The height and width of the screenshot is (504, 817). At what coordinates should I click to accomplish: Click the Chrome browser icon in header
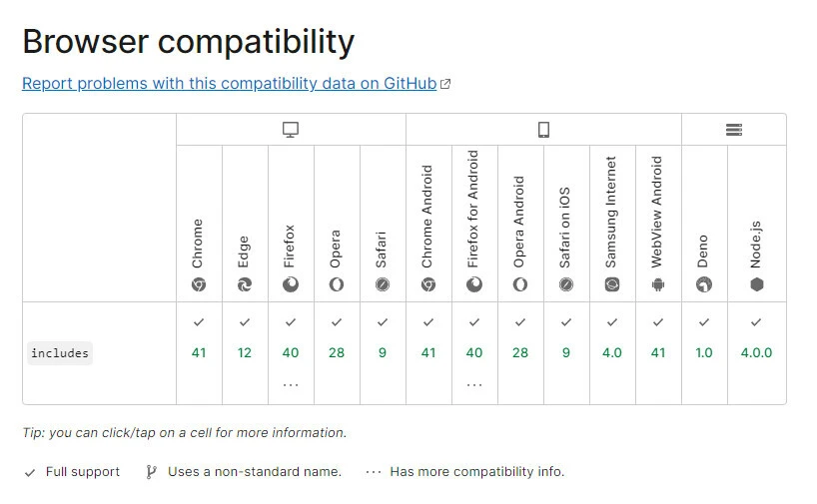pyautogui.click(x=199, y=284)
